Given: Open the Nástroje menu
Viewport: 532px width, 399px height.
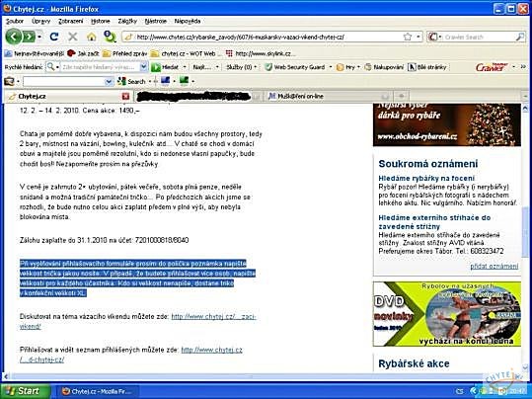Looking at the screenshot, I should click(x=155, y=21).
